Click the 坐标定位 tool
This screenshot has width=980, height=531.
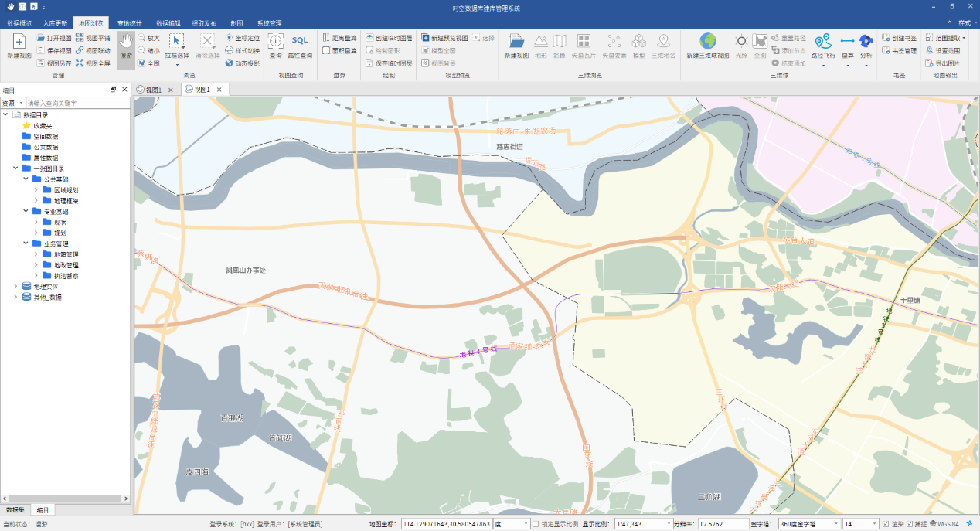(x=242, y=38)
